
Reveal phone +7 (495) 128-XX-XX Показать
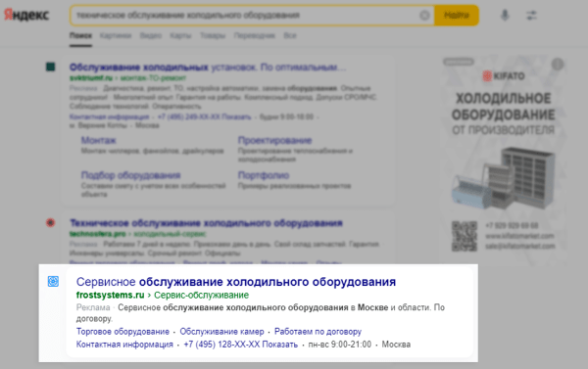(241, 345)
